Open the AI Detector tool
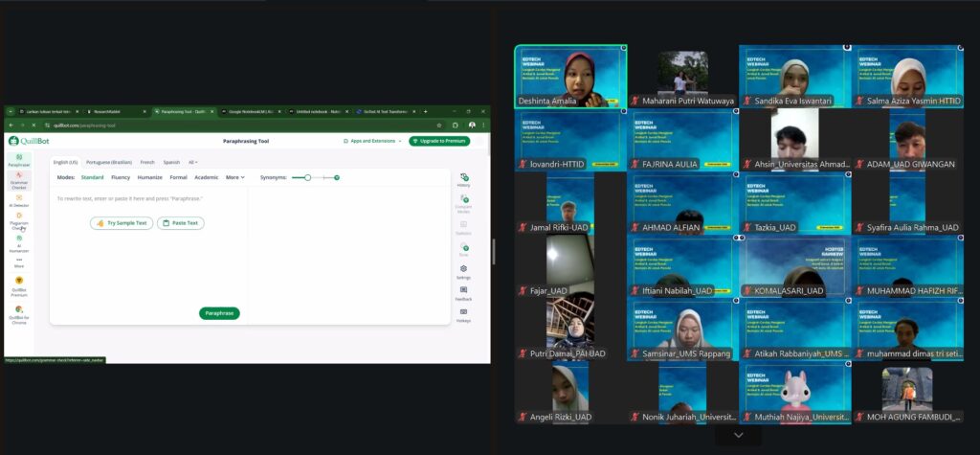Screen dimensions: 980x455 pyautogui.click(x=19, y=200)
